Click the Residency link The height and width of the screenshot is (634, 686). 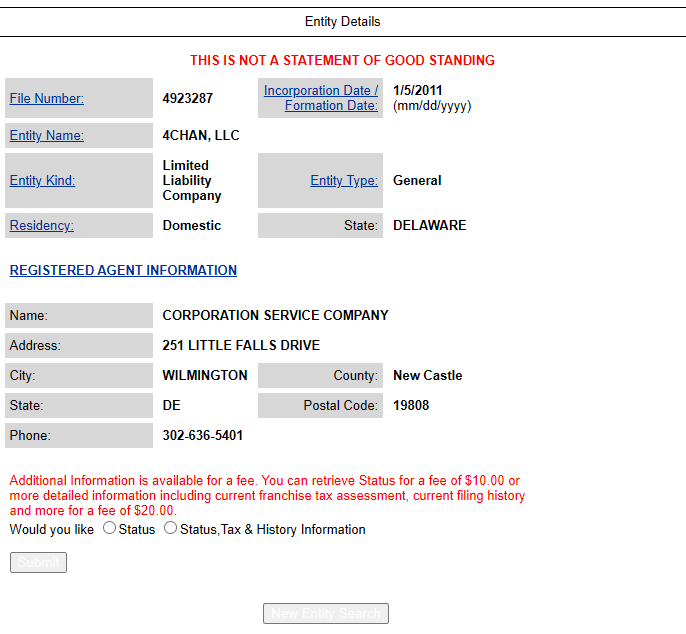click(42, 226)
